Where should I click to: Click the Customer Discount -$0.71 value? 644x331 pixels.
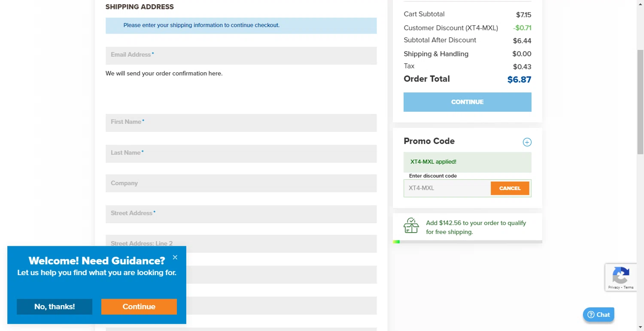pyautogui.click(x=522, y=28)
